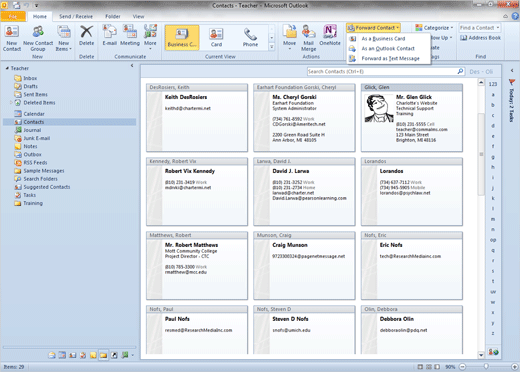Image resolution: width=520 pixels, height=372 pixels.
Task: Collapse the Teacher folder tree
Action: coord(7,68)
